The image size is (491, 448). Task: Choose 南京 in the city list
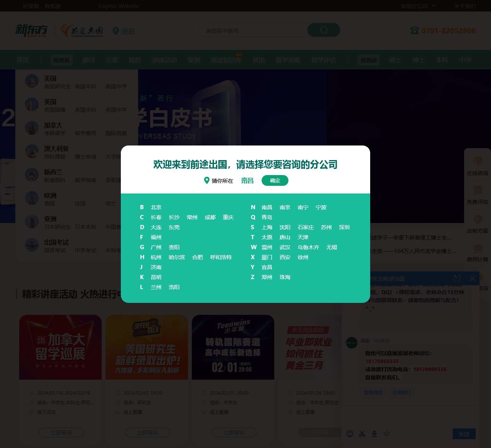coord(285,207)
